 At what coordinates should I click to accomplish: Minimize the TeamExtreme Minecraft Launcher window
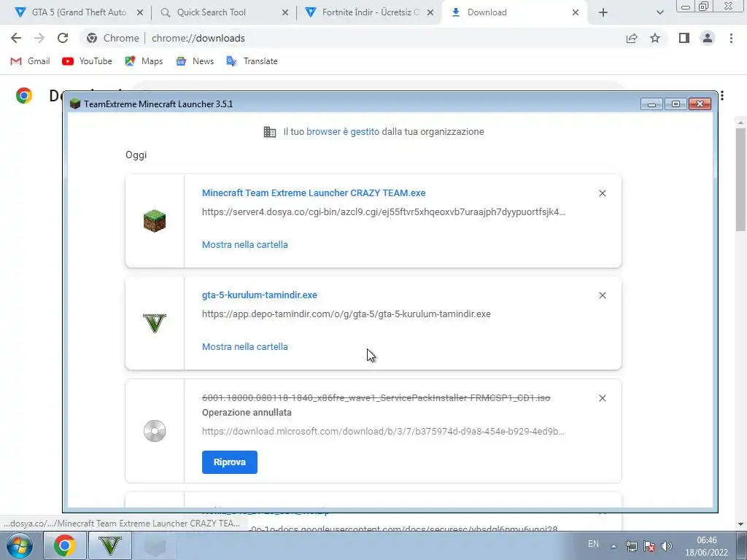(651, 104)
